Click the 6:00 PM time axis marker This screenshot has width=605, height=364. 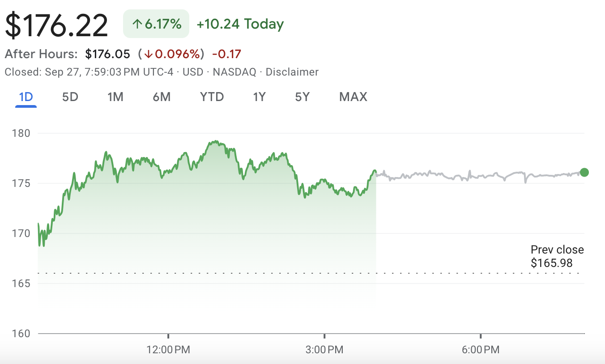click(x=481, y=349)
